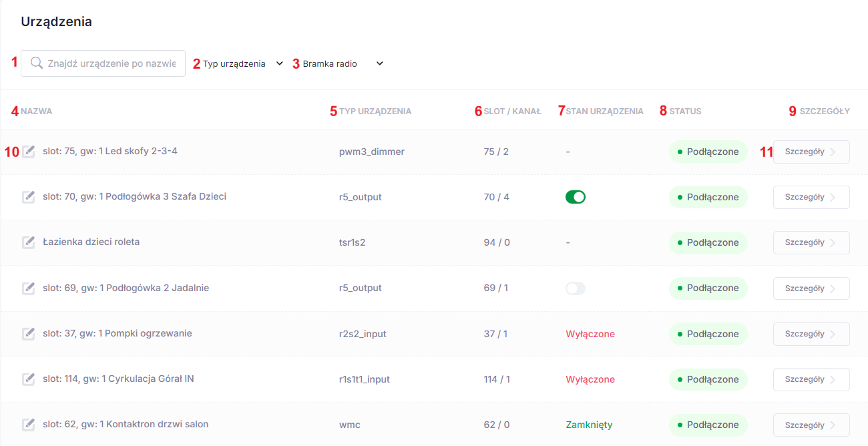Open Szczegóły for Pompki ogrzewanie

click(811, 334)
